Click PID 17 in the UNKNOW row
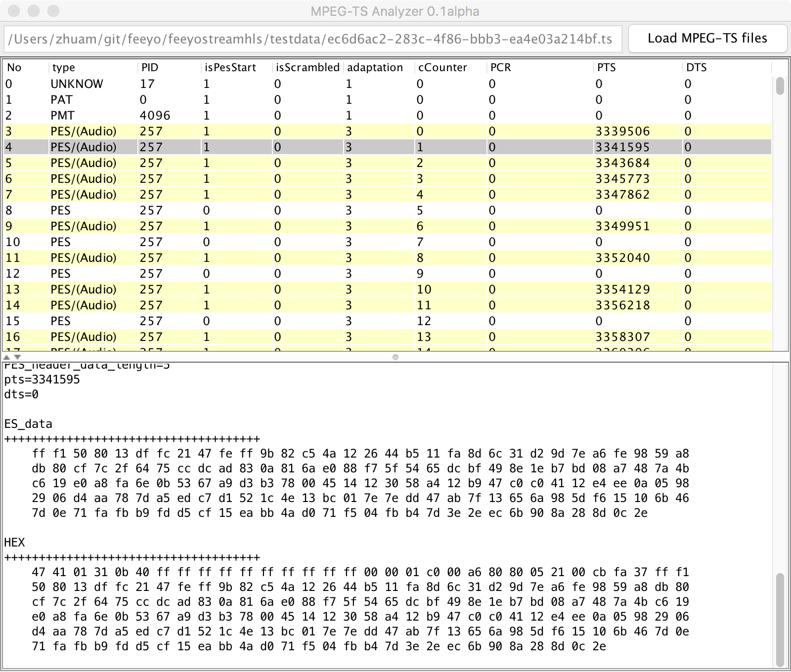This screenshot has height=672, width=791. [x=147, y=84]
